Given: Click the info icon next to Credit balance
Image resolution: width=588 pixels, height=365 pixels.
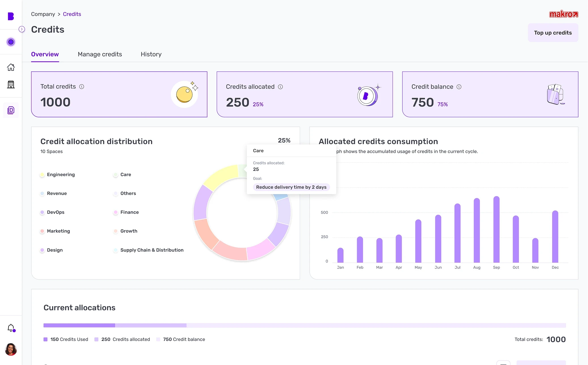Looking at the screenshot, I should point(459,87).
